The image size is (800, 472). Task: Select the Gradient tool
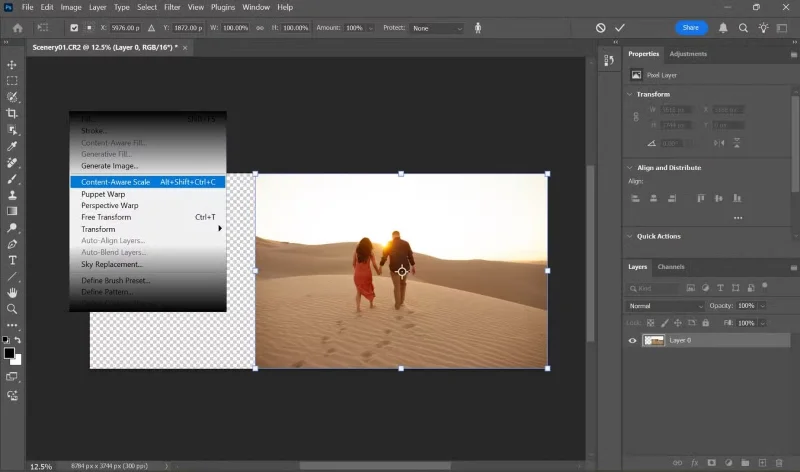12,211
